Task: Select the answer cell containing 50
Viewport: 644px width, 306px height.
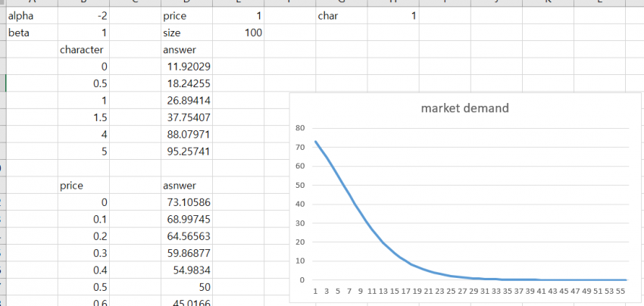Action: coord(187,287)
